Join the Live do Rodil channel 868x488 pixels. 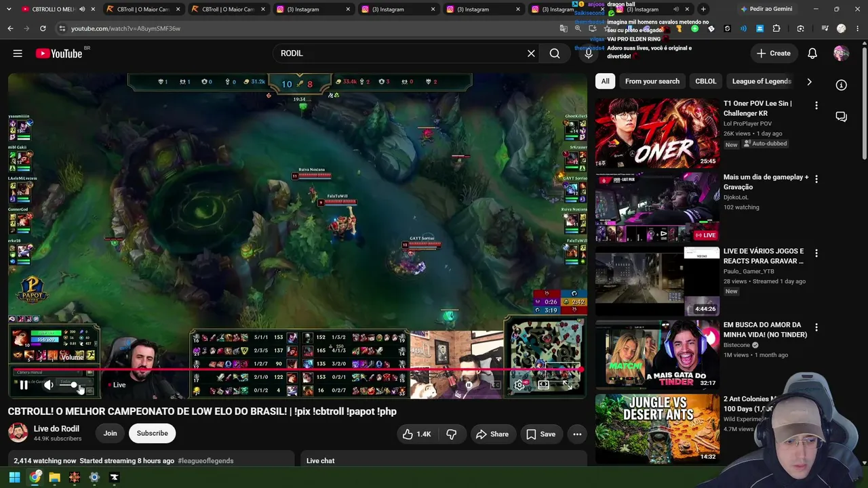[x=110, y=434]
